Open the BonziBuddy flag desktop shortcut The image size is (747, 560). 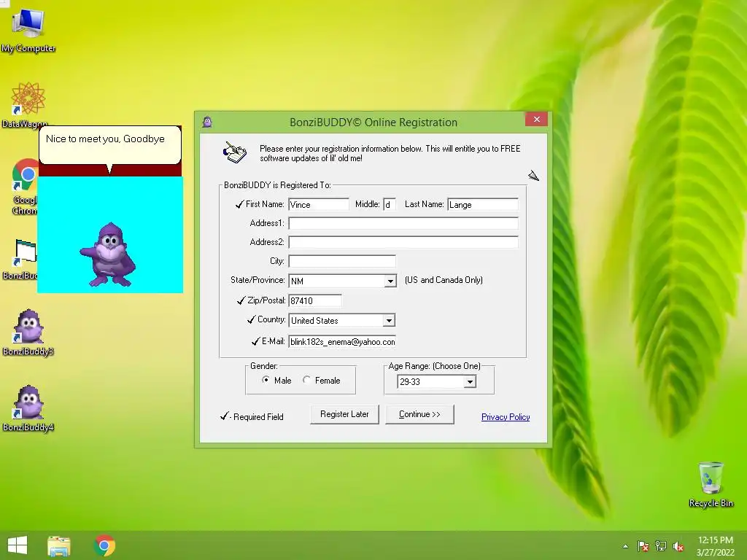(x=21, y=260)
